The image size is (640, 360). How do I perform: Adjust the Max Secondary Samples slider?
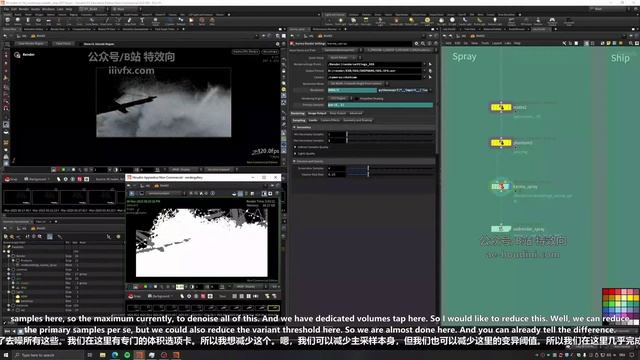tap(390, 140)
